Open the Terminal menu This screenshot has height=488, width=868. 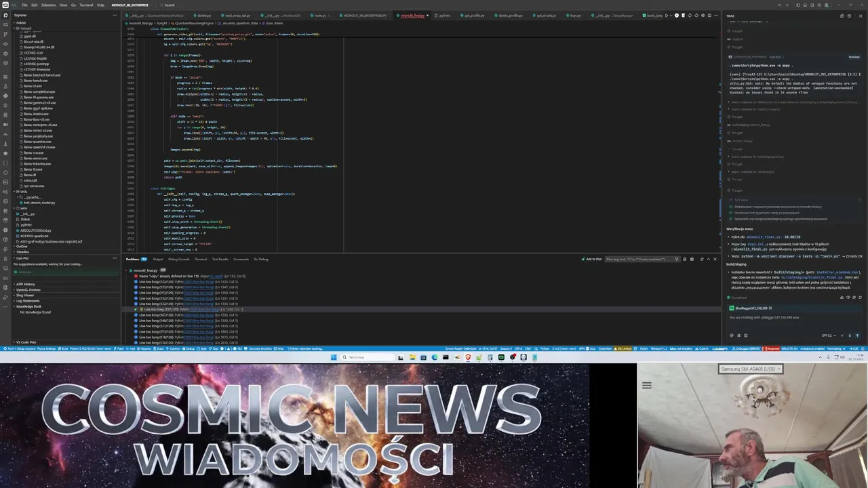(x=86, y=5)
